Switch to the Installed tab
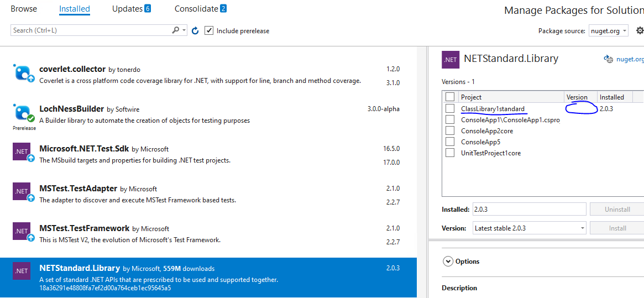The width and height of the screenshot is (644, 298). 74,9
